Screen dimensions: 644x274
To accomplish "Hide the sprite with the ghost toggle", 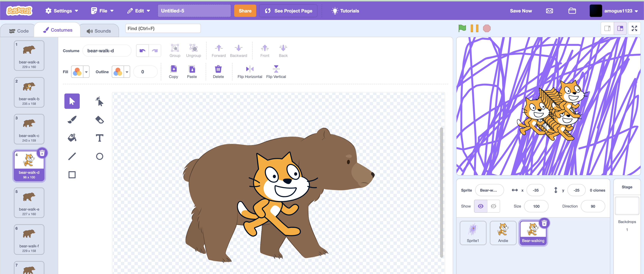I will tap(493, 206).
